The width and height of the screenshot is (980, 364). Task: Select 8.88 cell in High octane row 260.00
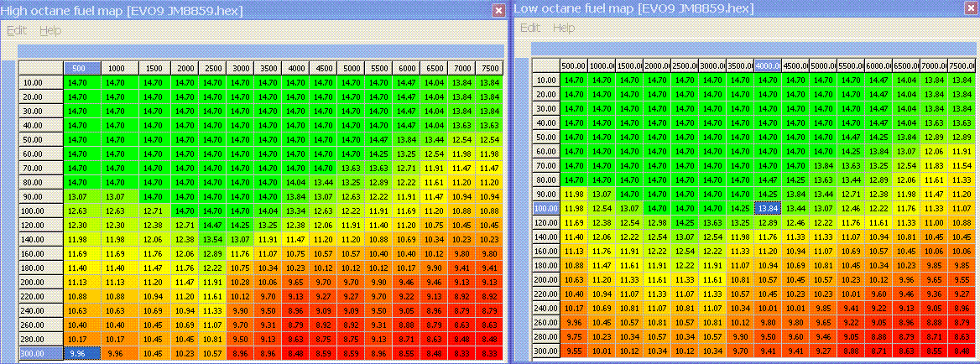[x=405, y=325]
